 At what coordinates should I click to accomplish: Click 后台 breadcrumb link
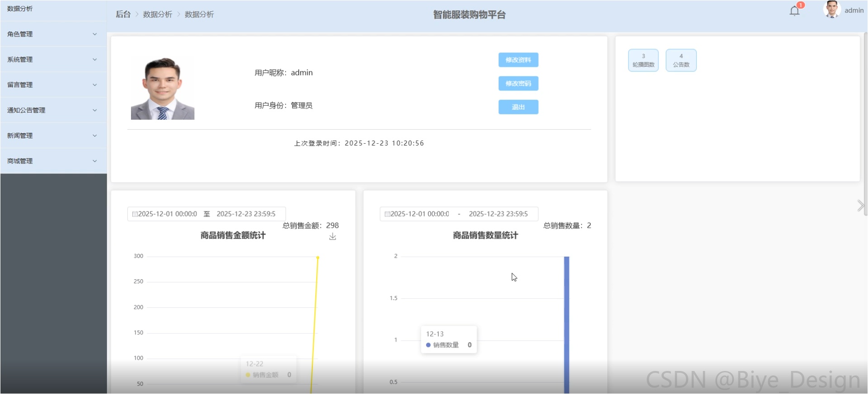pos(123,14)
